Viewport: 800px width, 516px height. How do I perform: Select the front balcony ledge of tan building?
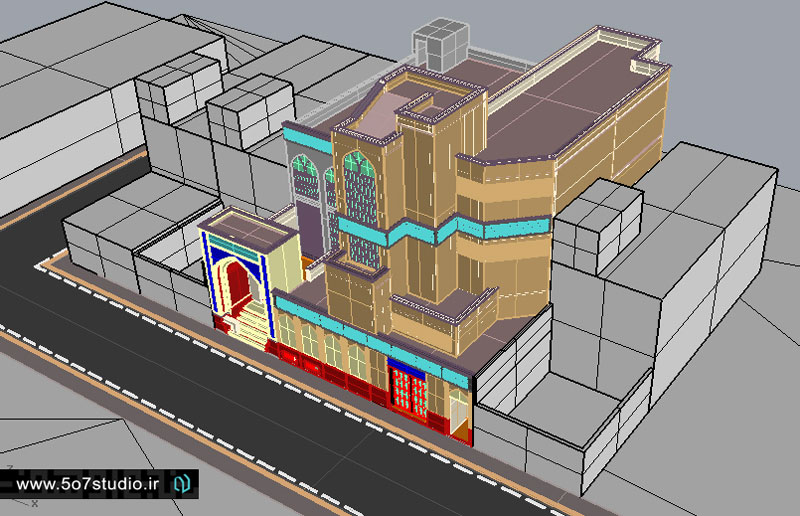tap(440, 312)
